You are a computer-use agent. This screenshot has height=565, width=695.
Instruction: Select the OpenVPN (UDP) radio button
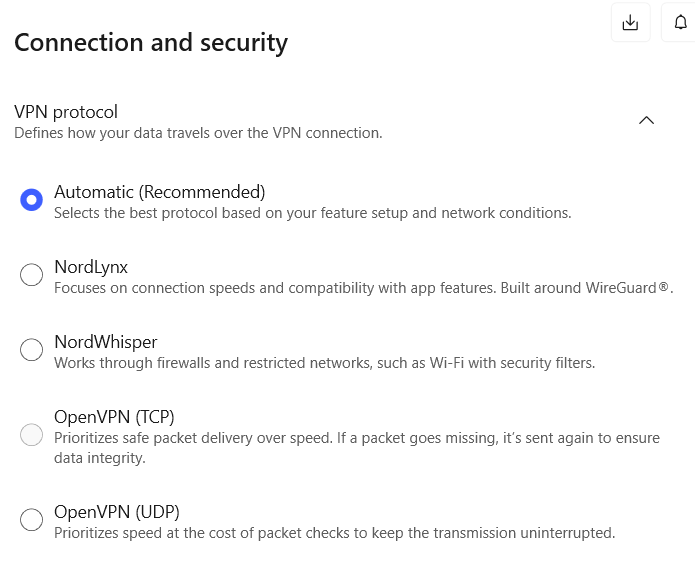pos(32,520)
